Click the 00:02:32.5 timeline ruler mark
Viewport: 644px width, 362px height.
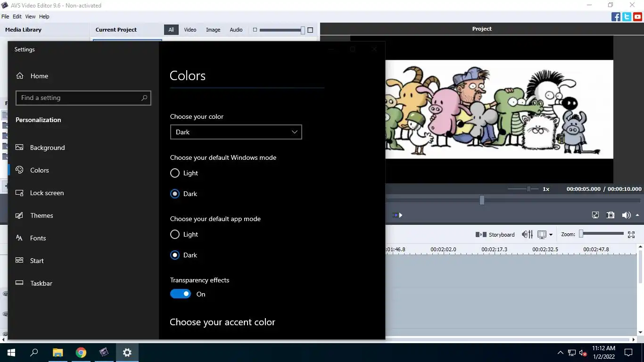click(545, 249)
